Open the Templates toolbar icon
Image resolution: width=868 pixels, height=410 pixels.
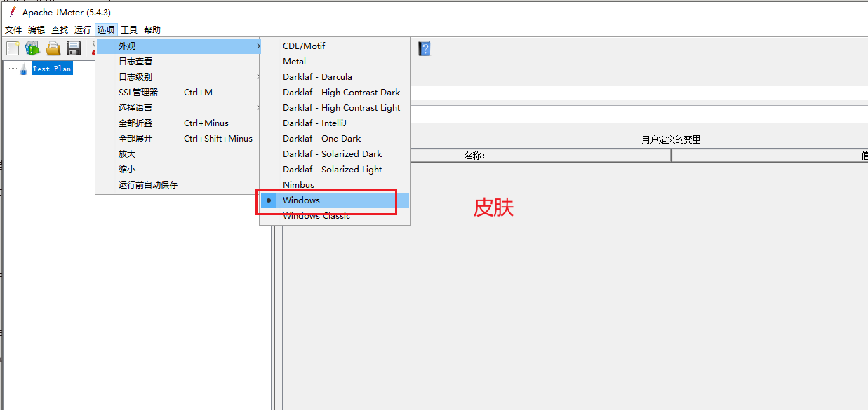[x=33, y=48]
